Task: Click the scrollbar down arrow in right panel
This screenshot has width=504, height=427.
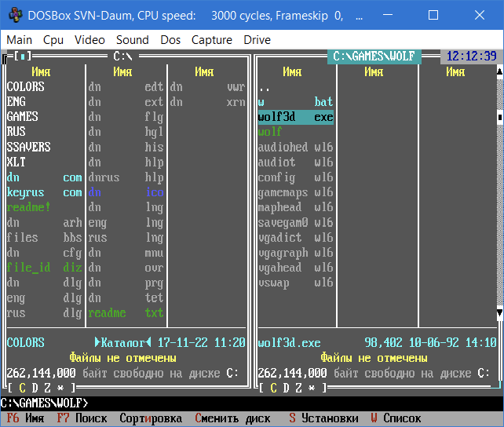Action: click(500, 313)
